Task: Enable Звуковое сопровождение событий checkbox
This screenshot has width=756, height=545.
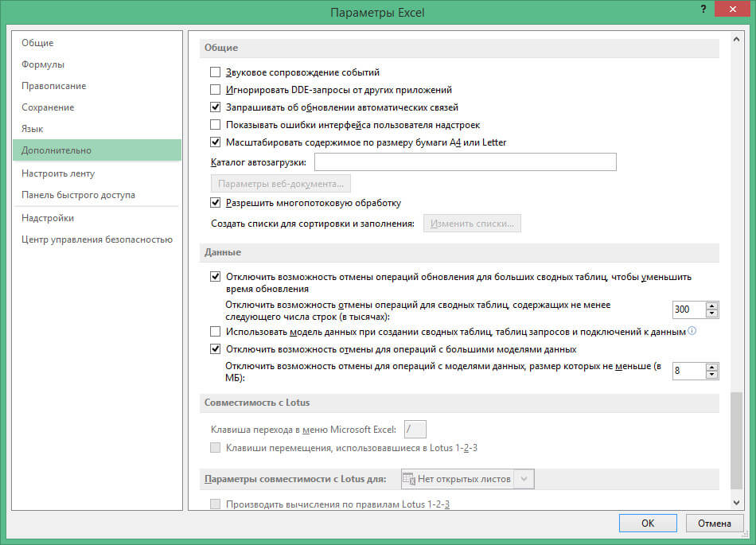Action: tap(215, 72)
